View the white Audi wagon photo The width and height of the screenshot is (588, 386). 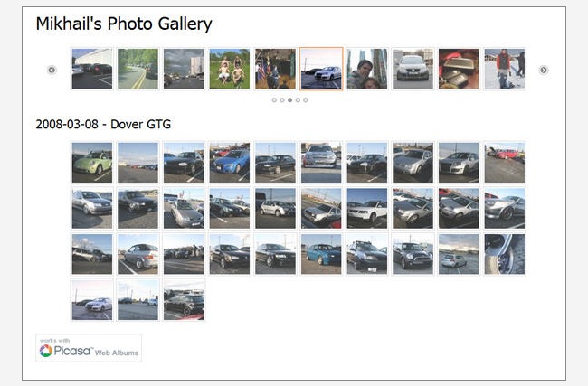(367, 208)
